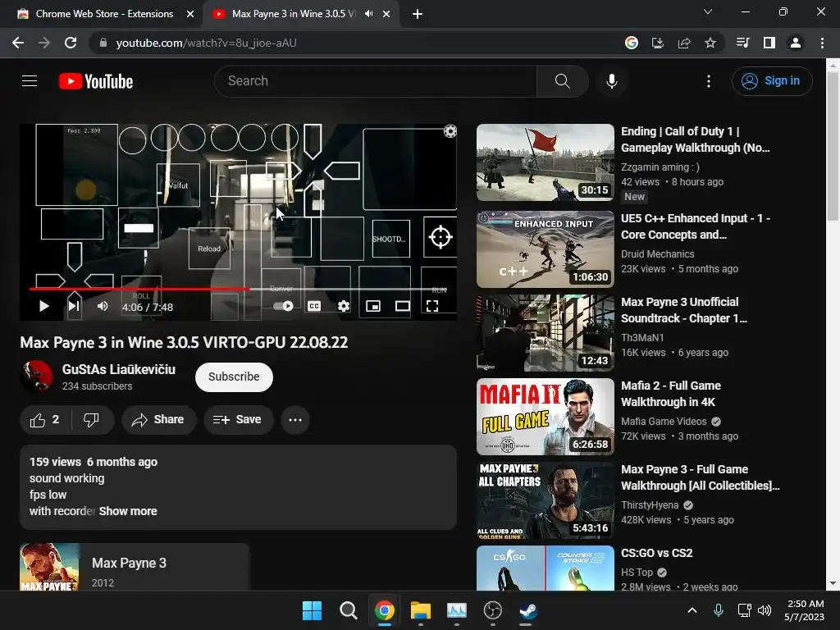The height and width of the screenshot is (630, 840).
Task: Focus the YouTube search field
Action: 376,81
